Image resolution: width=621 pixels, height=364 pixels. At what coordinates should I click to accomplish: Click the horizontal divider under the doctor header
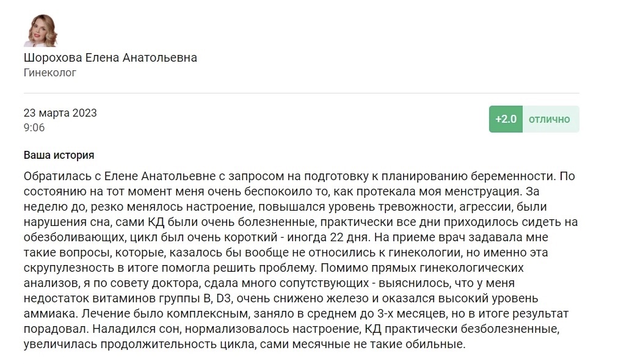click(x=302, y=93)
